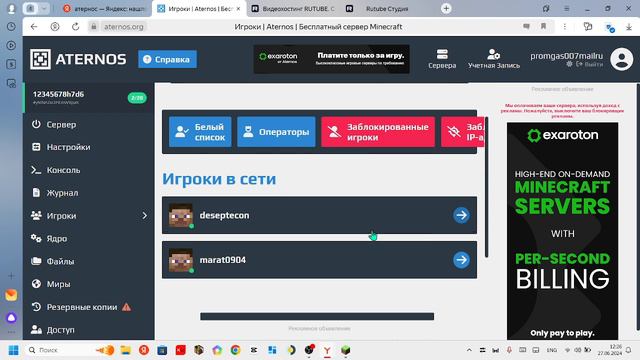Select server name 12345678h7d6

pos(58,94)
